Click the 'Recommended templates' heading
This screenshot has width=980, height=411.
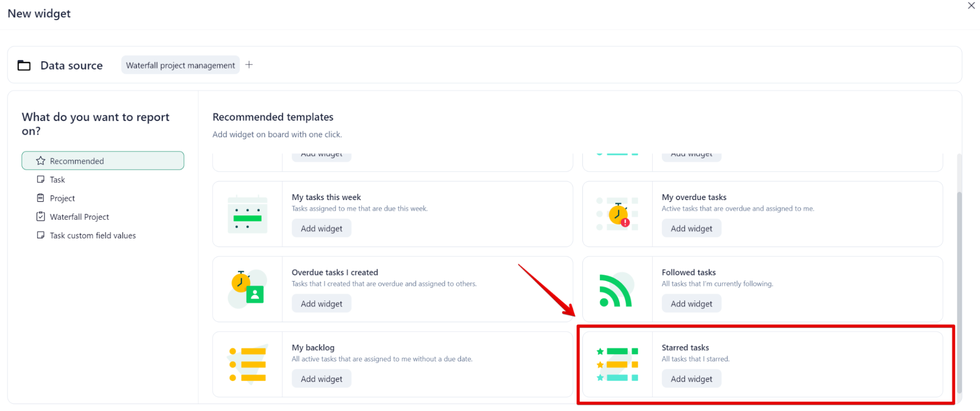click(x=273, y=117)
